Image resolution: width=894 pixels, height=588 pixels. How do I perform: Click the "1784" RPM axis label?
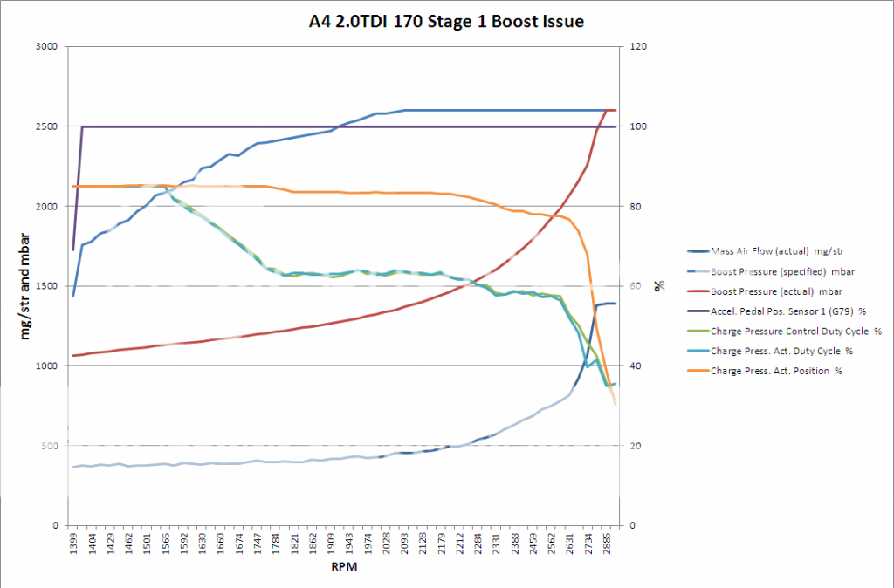[x=275, y=544]
